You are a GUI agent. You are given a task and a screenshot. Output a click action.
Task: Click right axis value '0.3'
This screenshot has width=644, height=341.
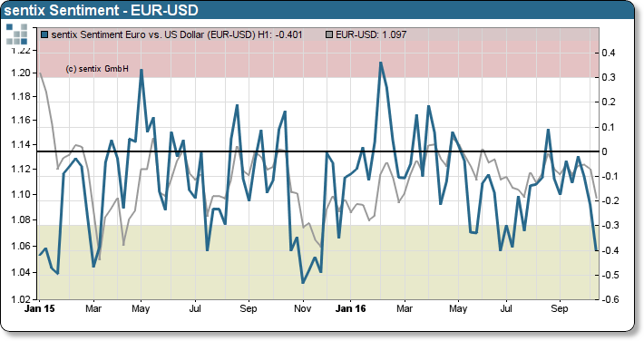(609, 78)
